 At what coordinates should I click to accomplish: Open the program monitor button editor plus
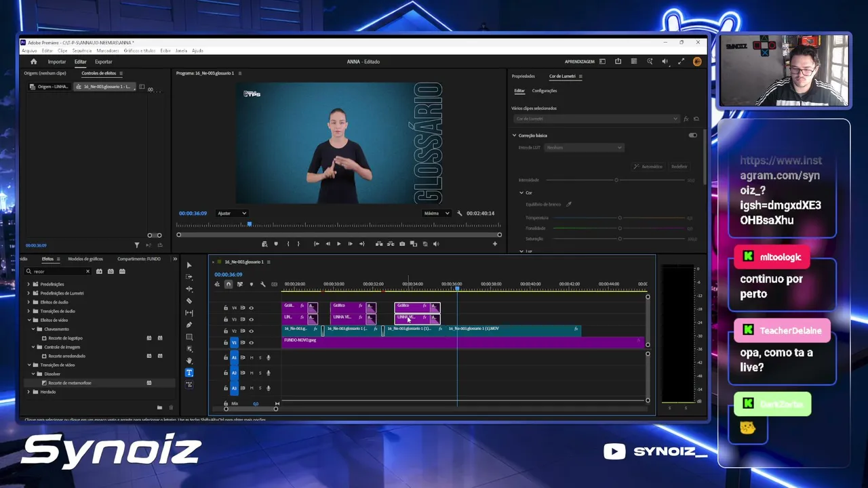pyautogui.click(x=495, y=244)
